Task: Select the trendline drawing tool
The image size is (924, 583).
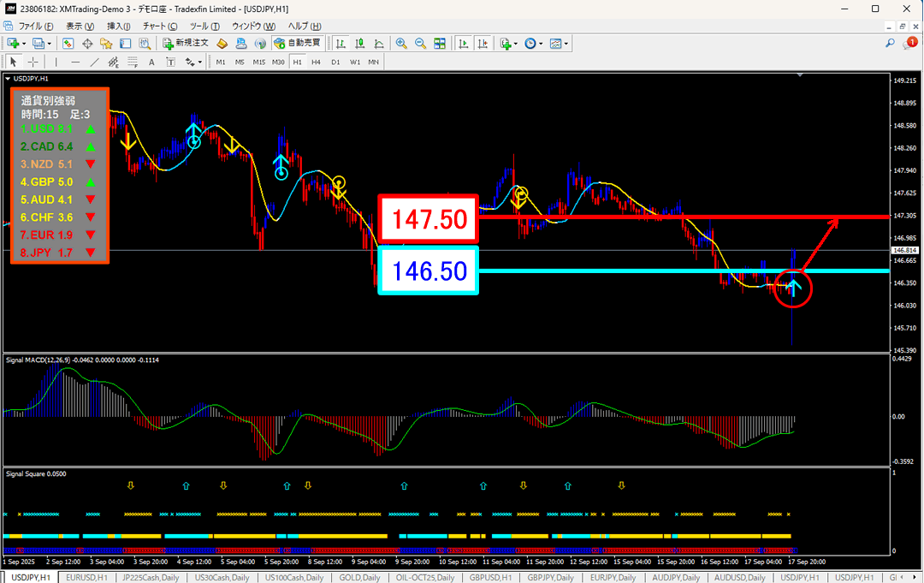Action: [94, 62]
